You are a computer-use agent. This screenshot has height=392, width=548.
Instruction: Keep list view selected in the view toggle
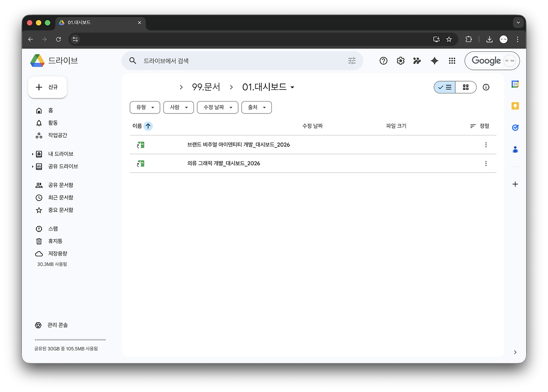[x=445, y=87]
